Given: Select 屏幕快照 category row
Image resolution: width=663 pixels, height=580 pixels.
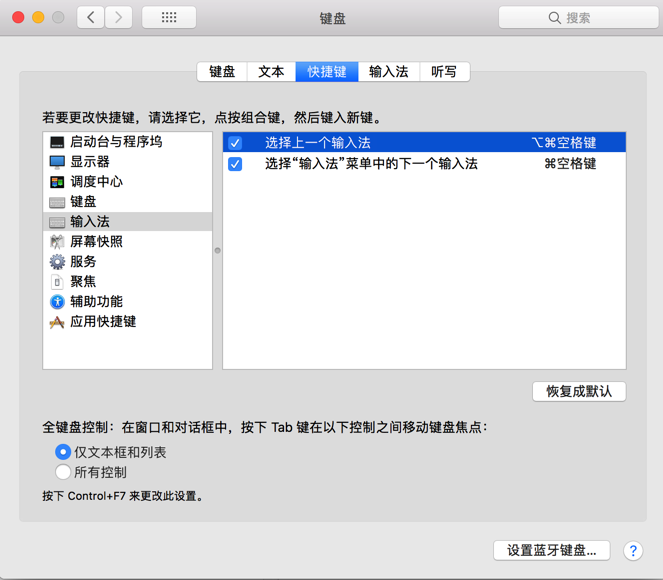Looking at the screenshot, I should point(127,241).
